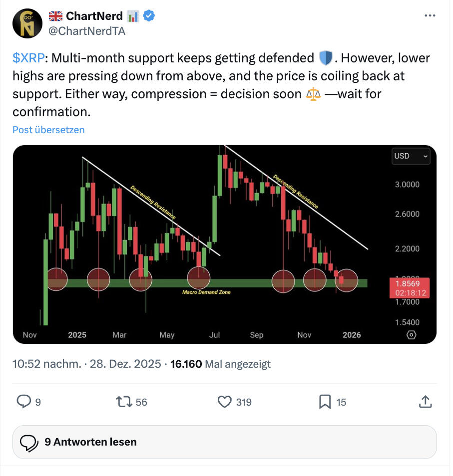The height and width of the screenshot is (476, 453).
Task: Click the ChartNerd profile avatar
Action: 27,23
